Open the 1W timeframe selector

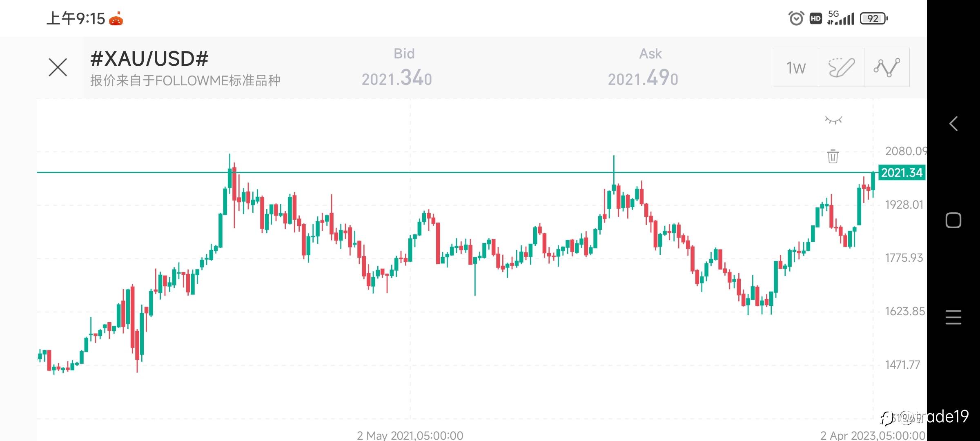[x=796, y=68]
